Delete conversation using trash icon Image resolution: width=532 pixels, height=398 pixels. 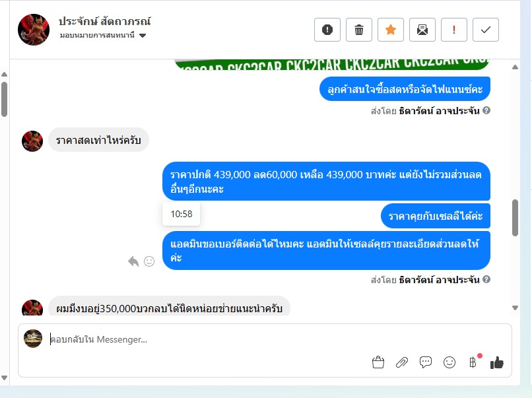point(359,30)
